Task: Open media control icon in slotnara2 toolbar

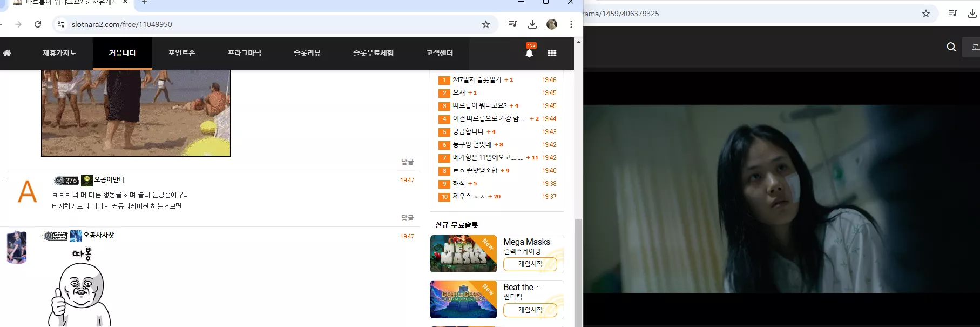Action: 513,24
